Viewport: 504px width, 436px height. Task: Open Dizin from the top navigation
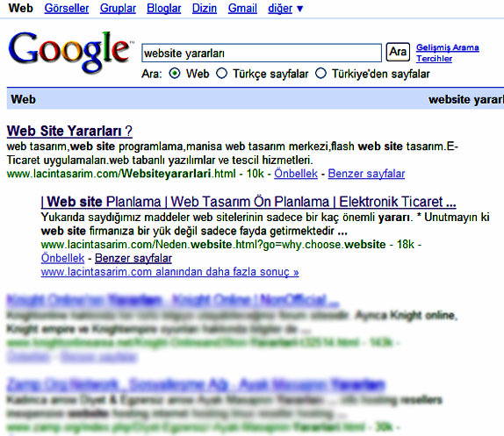[x=205, y=9]
